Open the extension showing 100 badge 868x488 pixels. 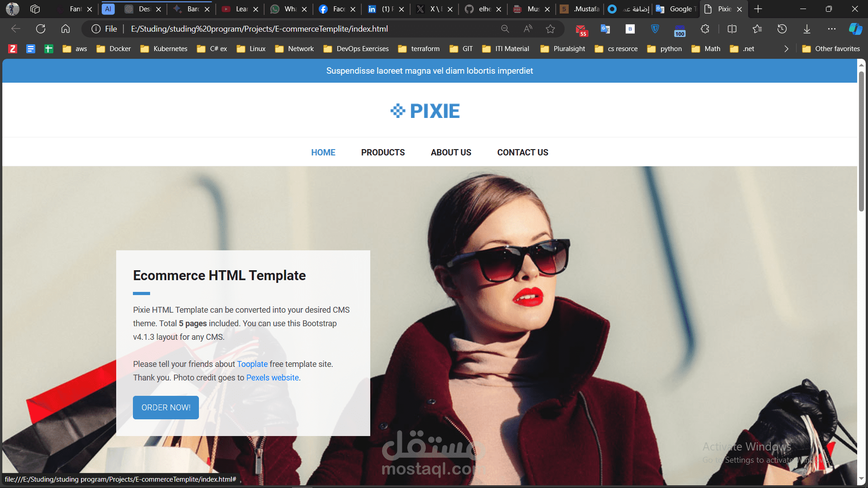[x=679, y=30]
